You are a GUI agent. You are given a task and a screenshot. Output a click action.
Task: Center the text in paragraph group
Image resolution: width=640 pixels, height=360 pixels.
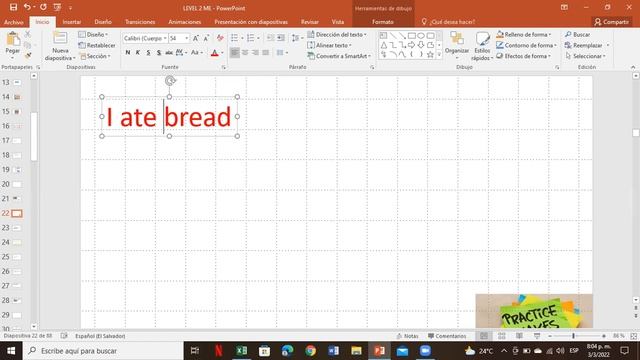click(245, 53)
